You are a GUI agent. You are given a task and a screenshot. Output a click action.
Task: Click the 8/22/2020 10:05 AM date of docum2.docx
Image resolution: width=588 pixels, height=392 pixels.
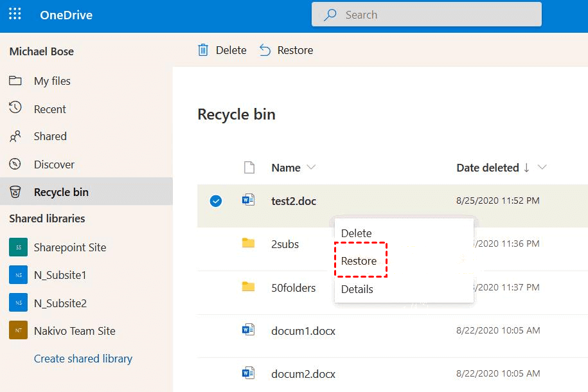(497, 373)
